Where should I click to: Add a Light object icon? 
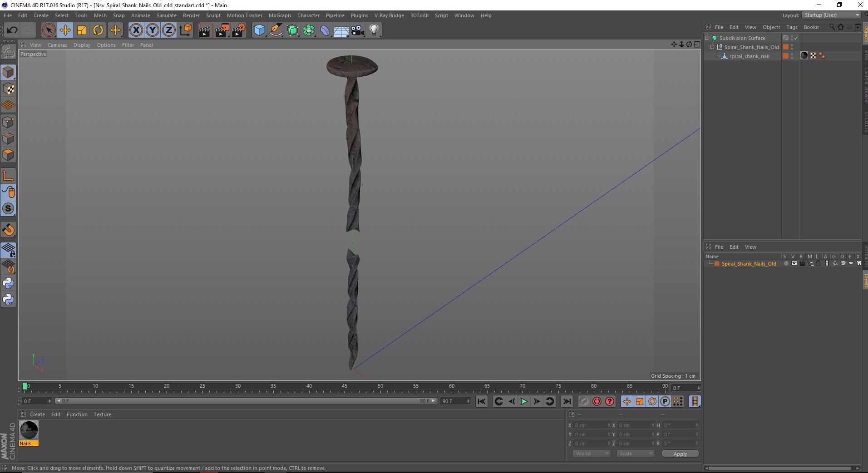point(374,30)
